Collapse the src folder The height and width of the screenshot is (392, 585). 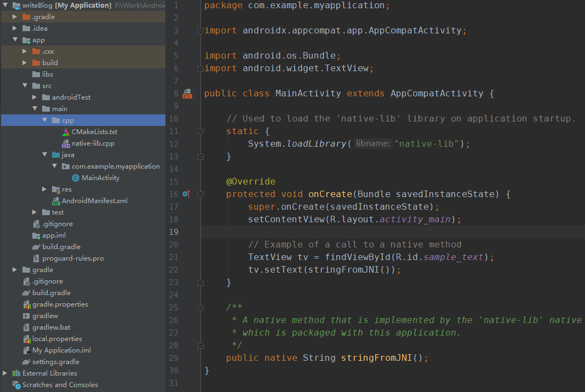(25, 86)
